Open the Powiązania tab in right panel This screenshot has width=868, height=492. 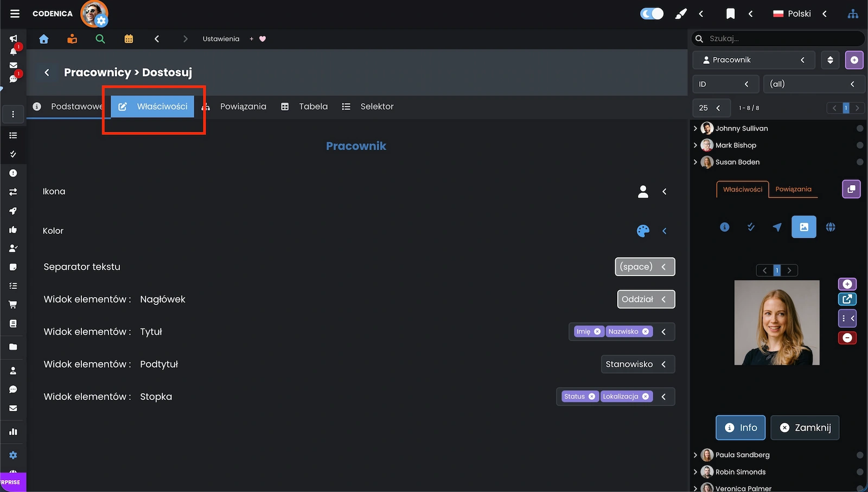coord(793,189)
